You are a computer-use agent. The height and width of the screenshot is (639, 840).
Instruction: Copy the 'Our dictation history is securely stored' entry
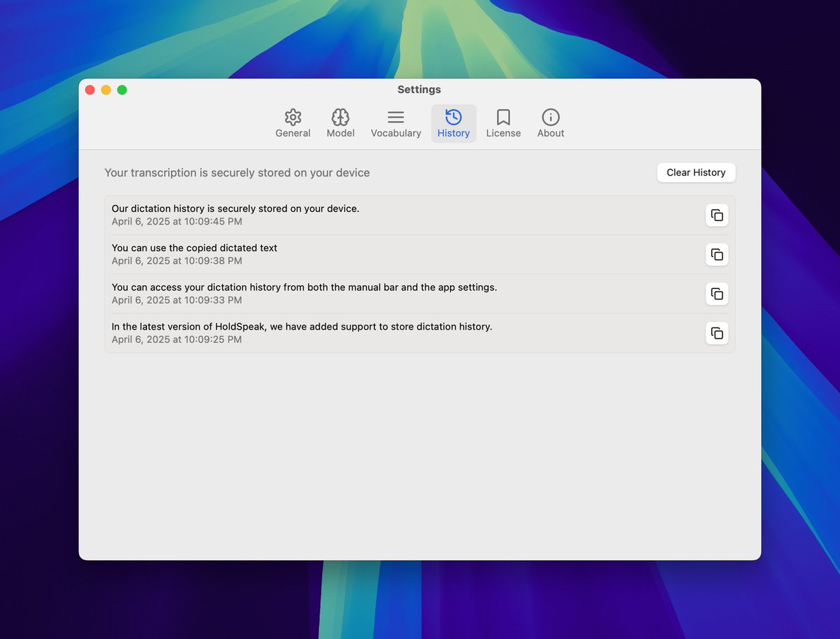tap(716, 216)
